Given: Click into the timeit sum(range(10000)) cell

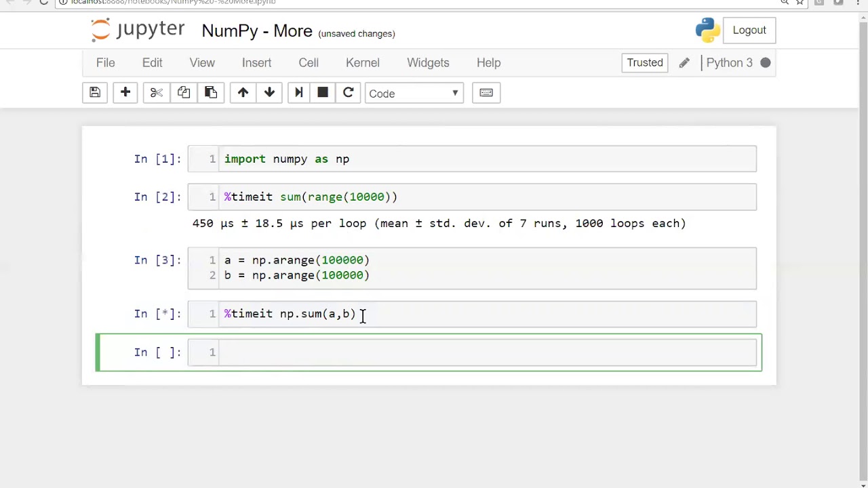Looking at the screenshot, I should 472,197.
